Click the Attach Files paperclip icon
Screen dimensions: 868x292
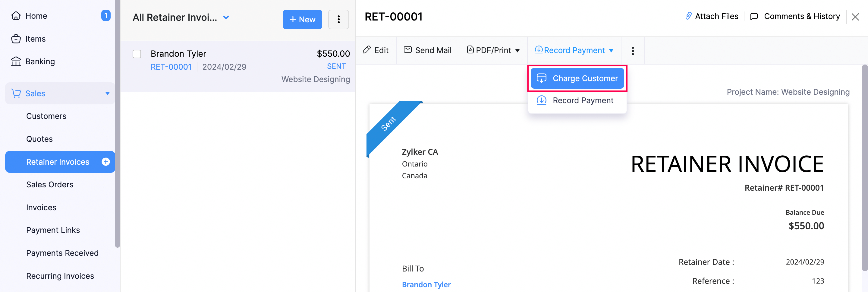click(688, 16)
